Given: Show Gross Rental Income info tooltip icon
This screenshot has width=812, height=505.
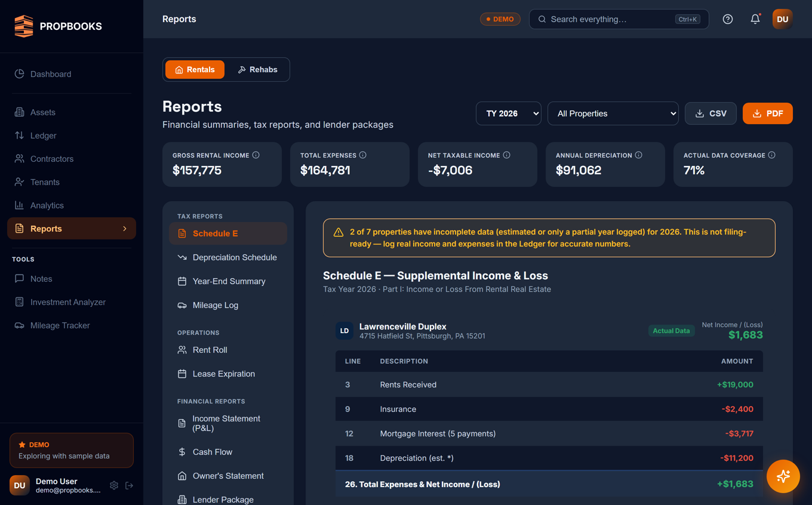Looking at the screenshot, I should (256, 155).
